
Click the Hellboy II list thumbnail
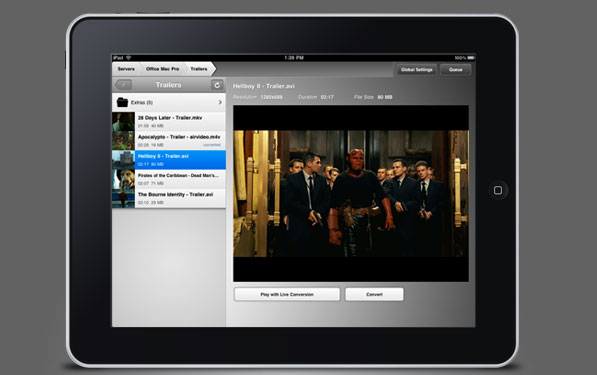(x=123, y=160)
